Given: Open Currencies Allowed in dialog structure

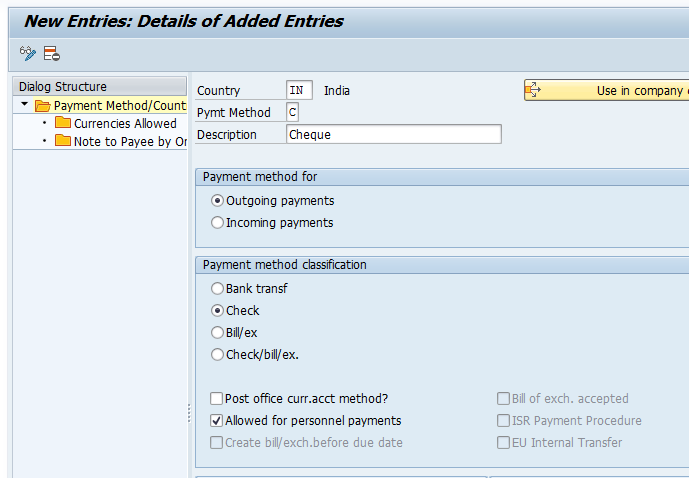Looking at the screenshot, I should point(125,123).
